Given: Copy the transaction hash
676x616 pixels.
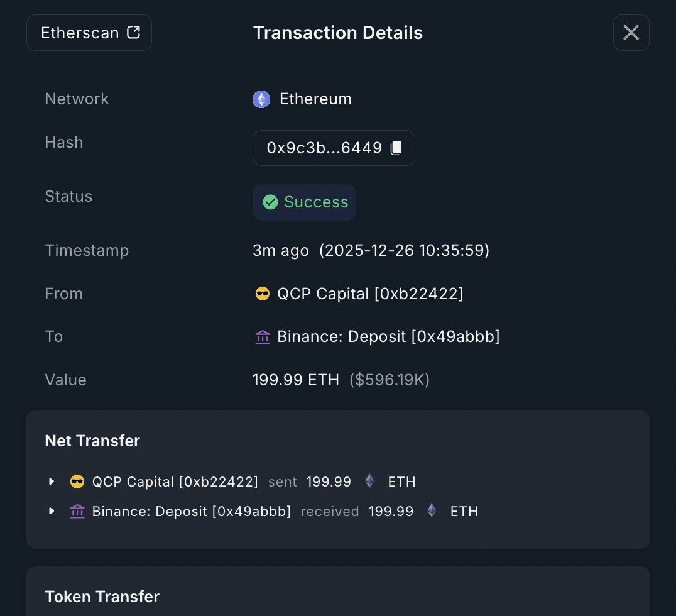Looking at the screenshot, I should 396,147.
